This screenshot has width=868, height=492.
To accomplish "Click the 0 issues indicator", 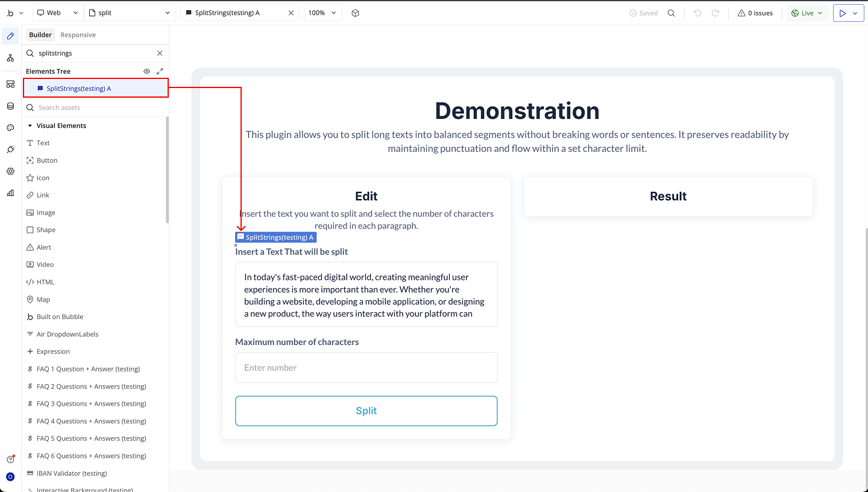I will click(755, 13).
